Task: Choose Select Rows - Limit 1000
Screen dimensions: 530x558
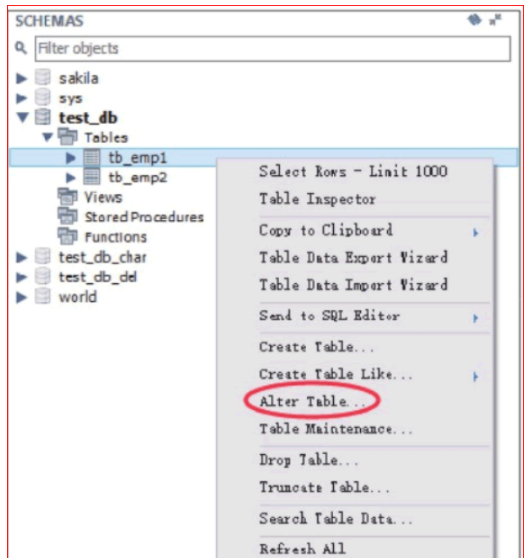Action: tap(353, 172)
